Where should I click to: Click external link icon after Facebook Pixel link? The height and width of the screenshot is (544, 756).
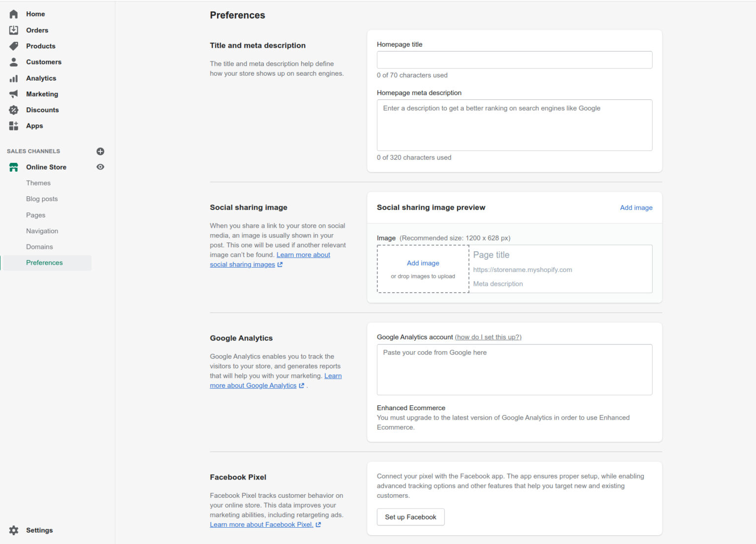(x=318, y=525)
